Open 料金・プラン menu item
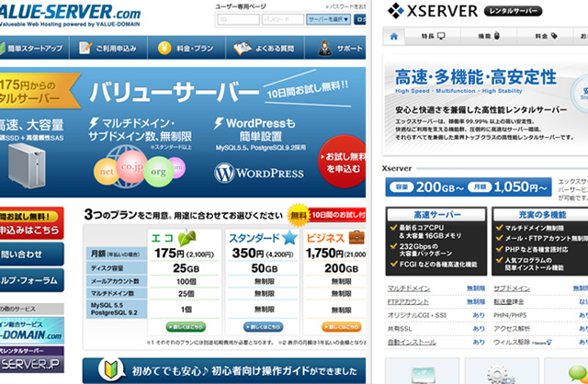588x384 pixels. pos(187,48)
